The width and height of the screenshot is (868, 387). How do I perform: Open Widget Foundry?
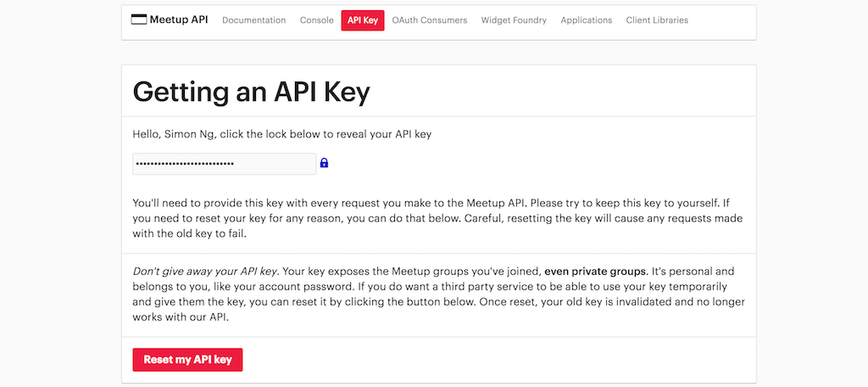click(514, 20)
